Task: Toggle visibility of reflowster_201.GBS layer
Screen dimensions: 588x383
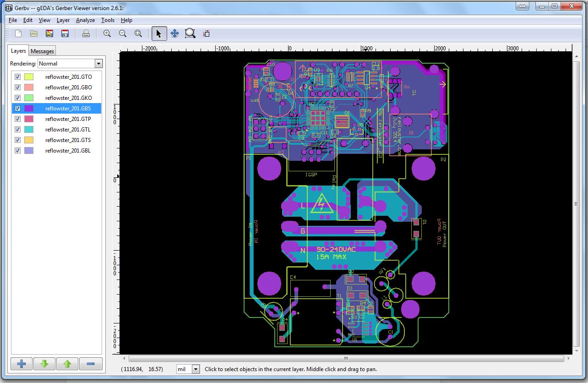Action: [x=18, y=109]
